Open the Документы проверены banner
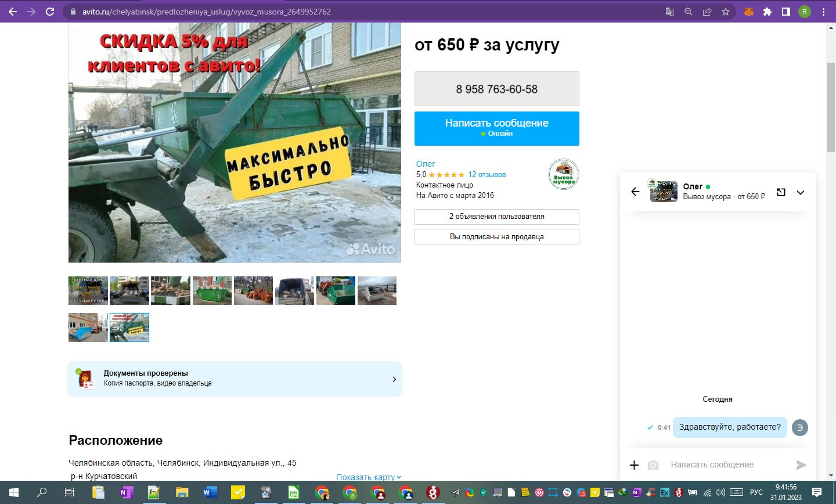 click(235, 379)
